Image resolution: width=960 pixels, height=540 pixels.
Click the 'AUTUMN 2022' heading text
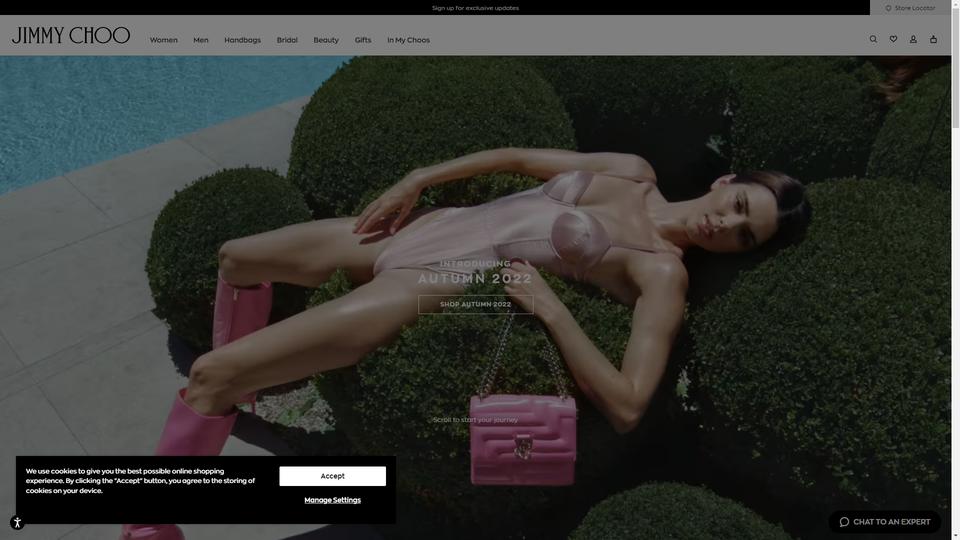pos(476,279)
